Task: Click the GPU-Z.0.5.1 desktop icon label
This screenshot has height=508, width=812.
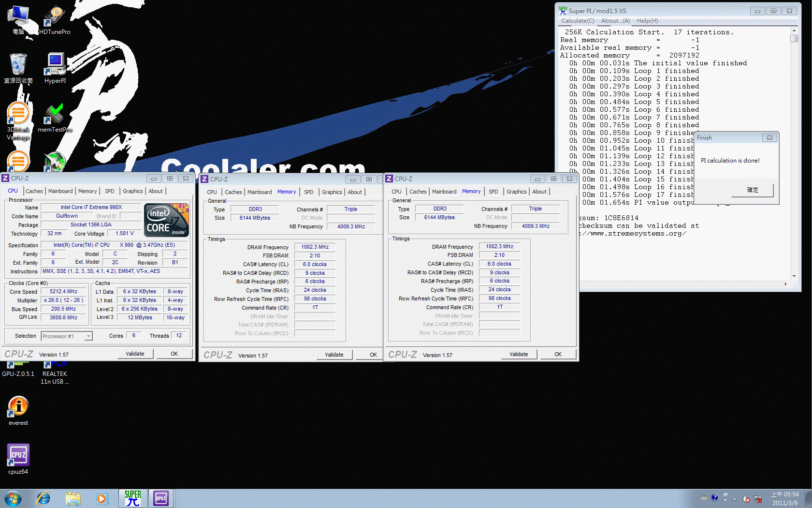Action: (x=18, y=374)
